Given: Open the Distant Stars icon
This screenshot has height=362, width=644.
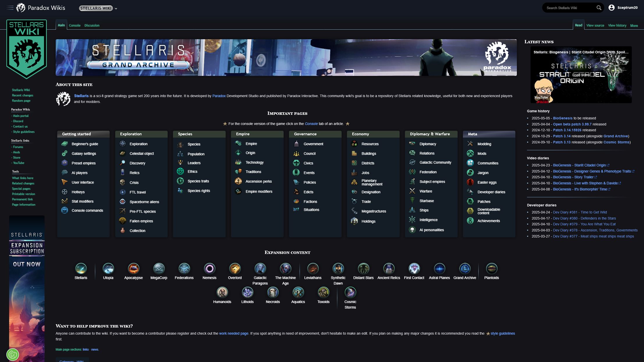Looking at the screenshot, I should tap(363, 268).
